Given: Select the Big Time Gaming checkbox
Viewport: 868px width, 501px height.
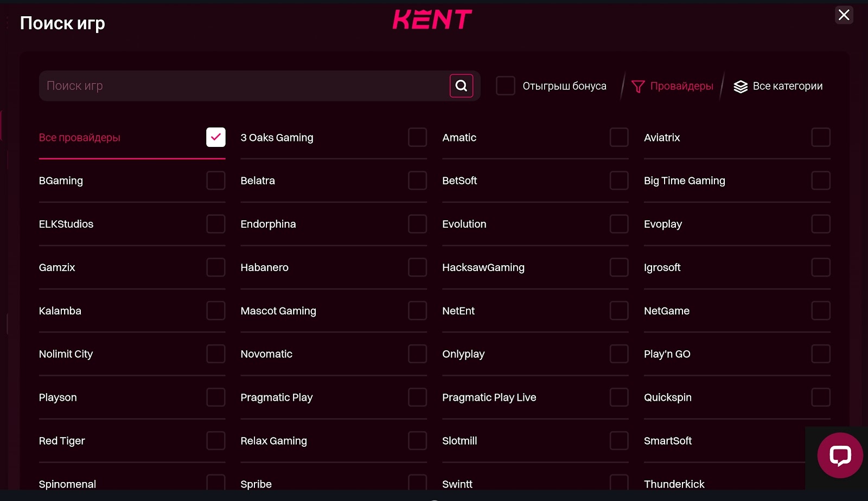Looking at the screenshot, I should 821,181.
